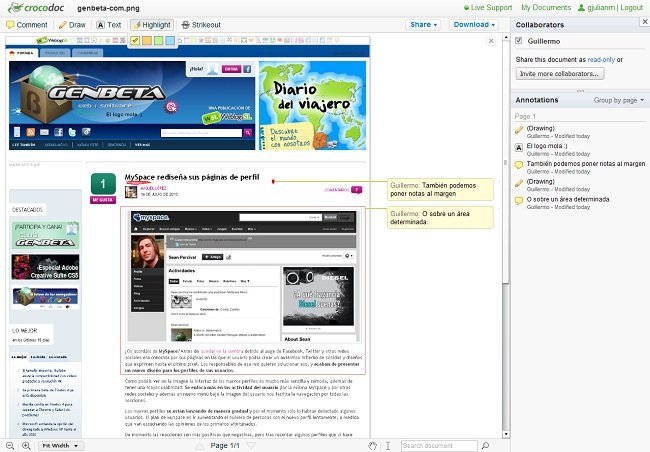
Task: Click the search button in Genbeta header
Action: [x=248, y=133]
